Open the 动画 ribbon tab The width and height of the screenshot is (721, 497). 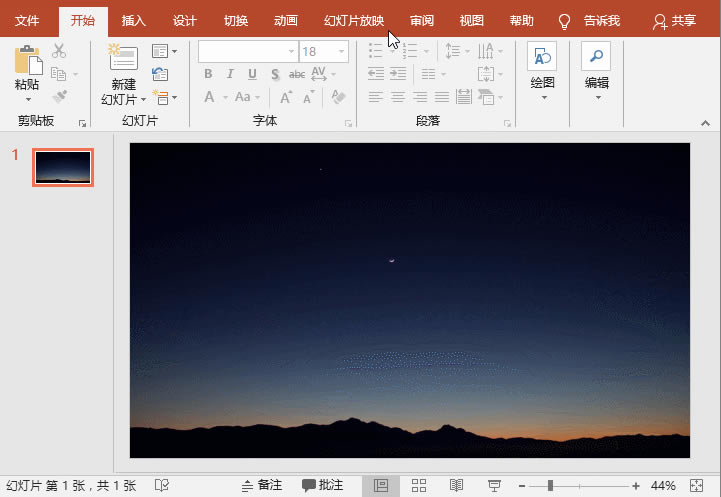pos(286,20)
